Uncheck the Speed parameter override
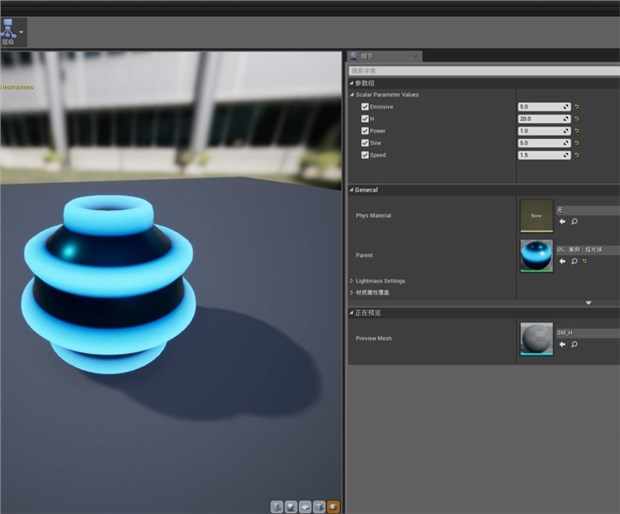Viewport: 620px width, 514px height. pyautogui.click(x=365, y=155)
